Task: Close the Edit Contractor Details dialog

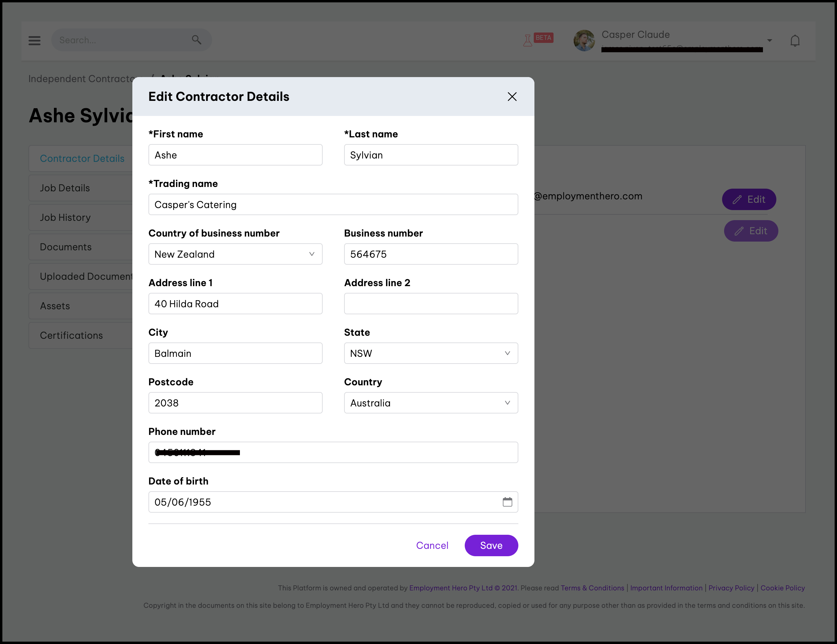Action: 512,96
